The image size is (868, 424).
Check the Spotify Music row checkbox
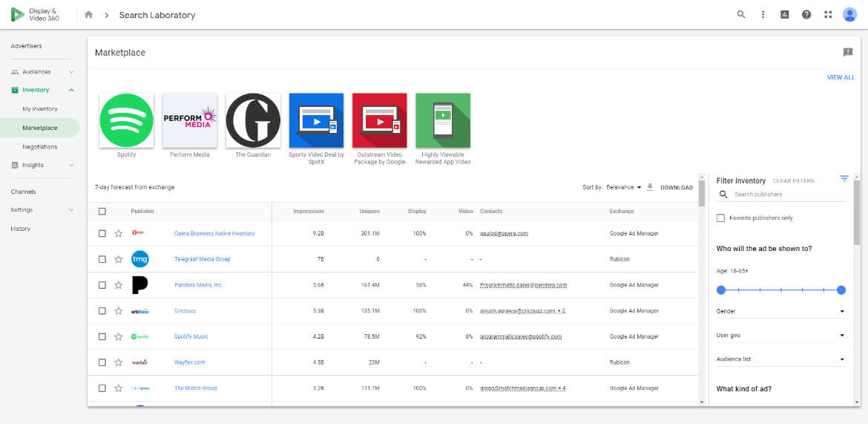(102, 336)
